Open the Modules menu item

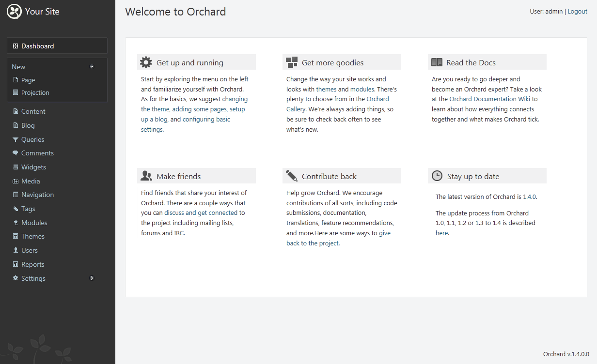coord(34,223)
